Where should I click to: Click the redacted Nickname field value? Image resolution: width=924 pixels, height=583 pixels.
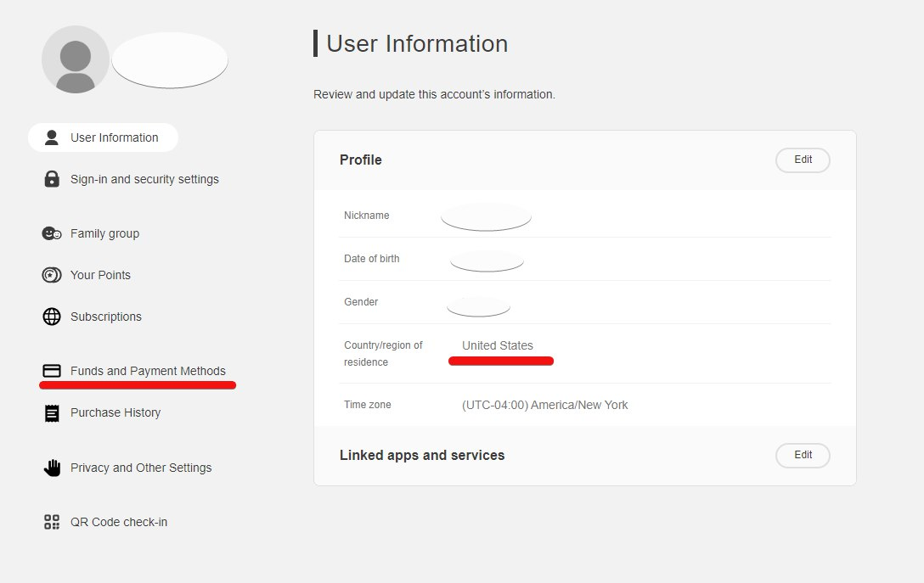coord(486,216)
